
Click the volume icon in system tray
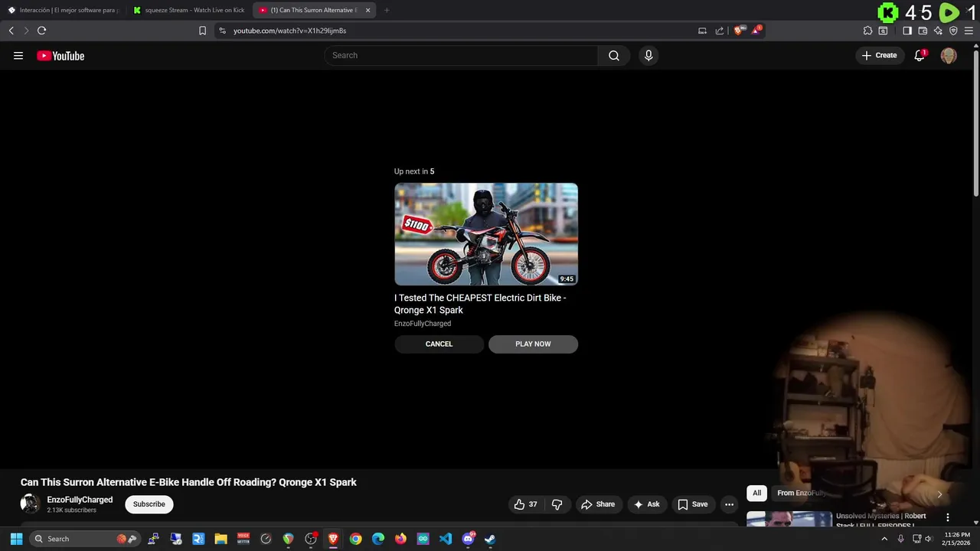click(x=929, y=539)
